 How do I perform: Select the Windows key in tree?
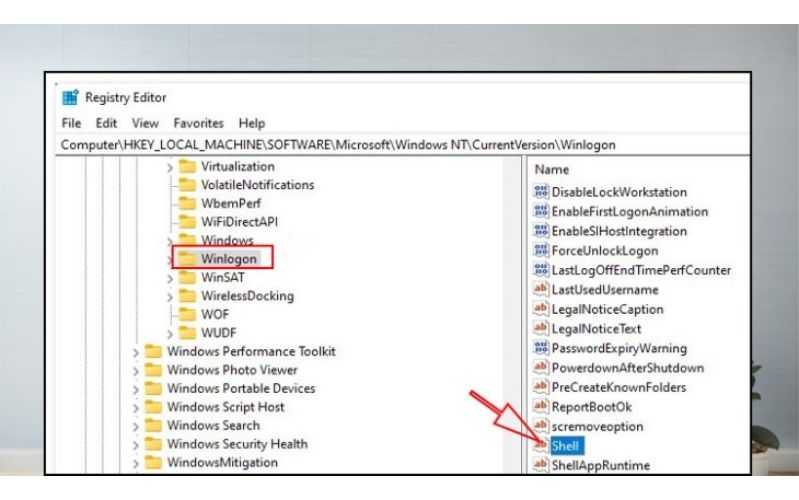pyautogui.click(x=227, y=240)
